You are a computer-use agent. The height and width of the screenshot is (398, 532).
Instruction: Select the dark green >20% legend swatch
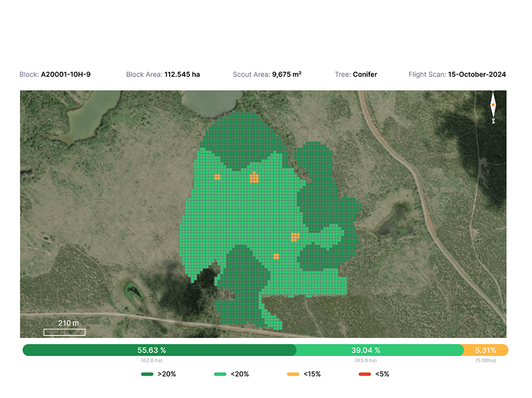(x=147, y=374)
